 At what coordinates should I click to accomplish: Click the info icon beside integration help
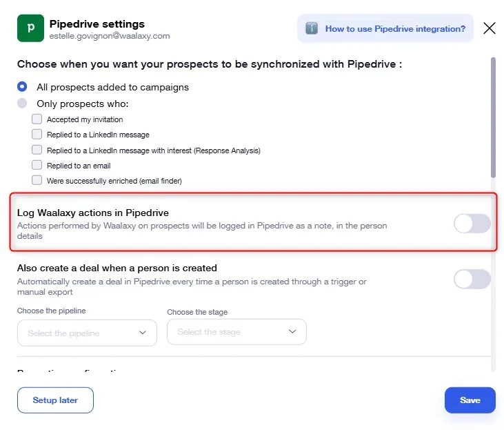[312, 28]
